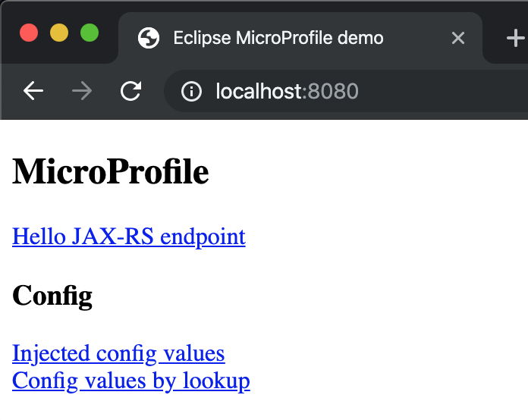Select the Eclipse MicroProfile demo tab
528x420 pixels.
(x=300, y=38)
